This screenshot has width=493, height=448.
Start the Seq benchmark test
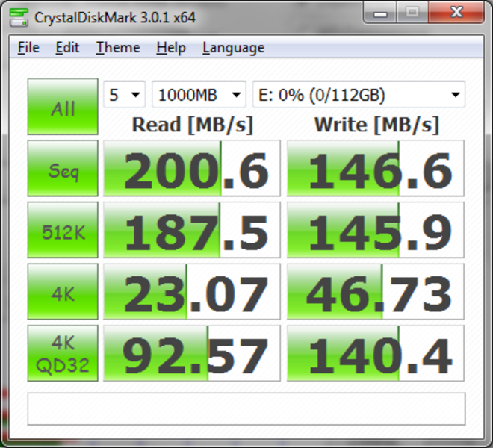(x=63, y=168)
